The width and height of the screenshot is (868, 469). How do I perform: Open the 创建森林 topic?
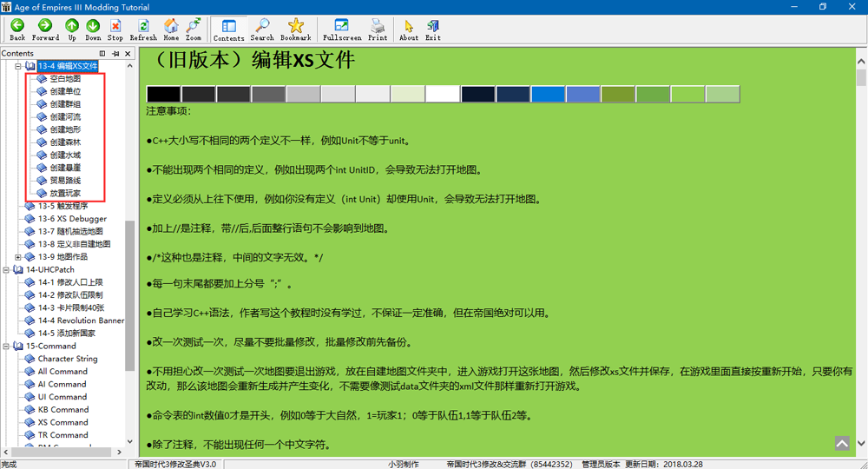(65, 142)
